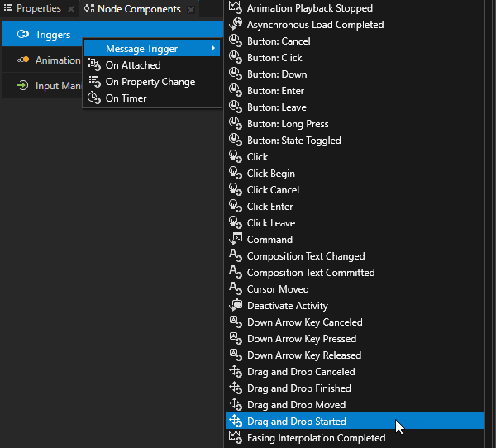Close the Node Components tab
Image resolution: width=496 pixels, height=448 pixels.
191,10
